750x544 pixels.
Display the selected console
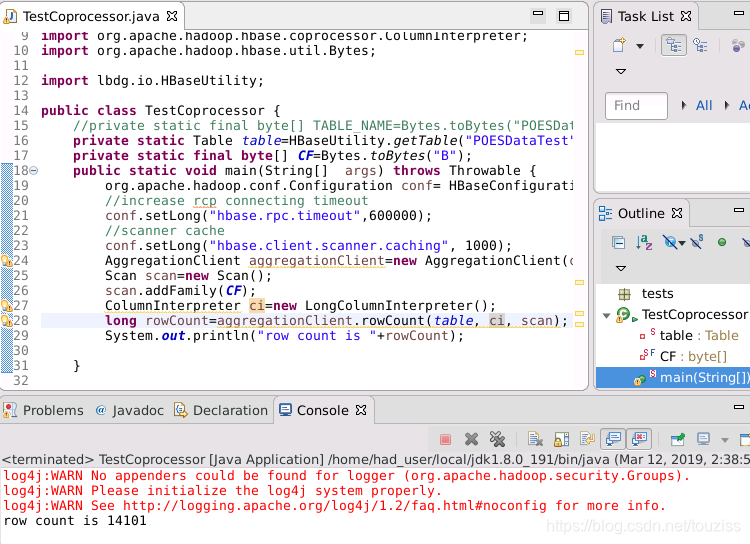pos(703,439)
